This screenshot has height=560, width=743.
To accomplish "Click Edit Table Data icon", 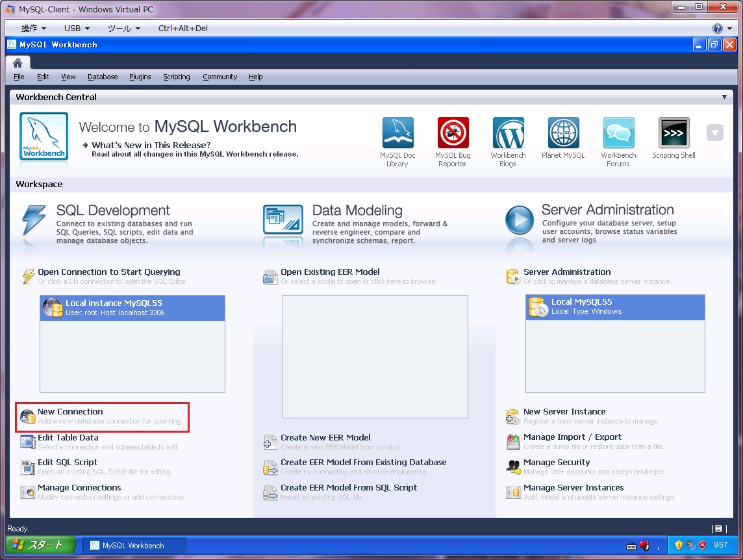I will 27,442.
